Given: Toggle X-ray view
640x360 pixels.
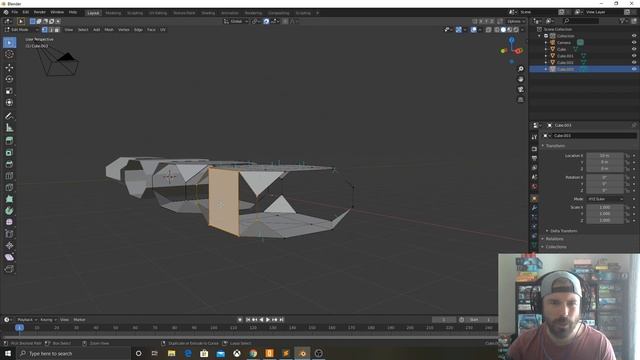Looking at the screenshot, I should 489,30.
